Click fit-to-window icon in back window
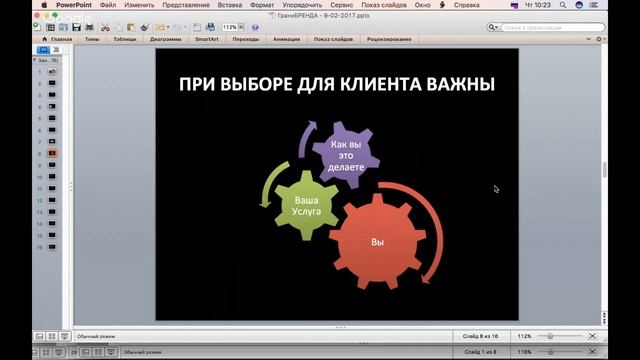 tap(592, 351)
